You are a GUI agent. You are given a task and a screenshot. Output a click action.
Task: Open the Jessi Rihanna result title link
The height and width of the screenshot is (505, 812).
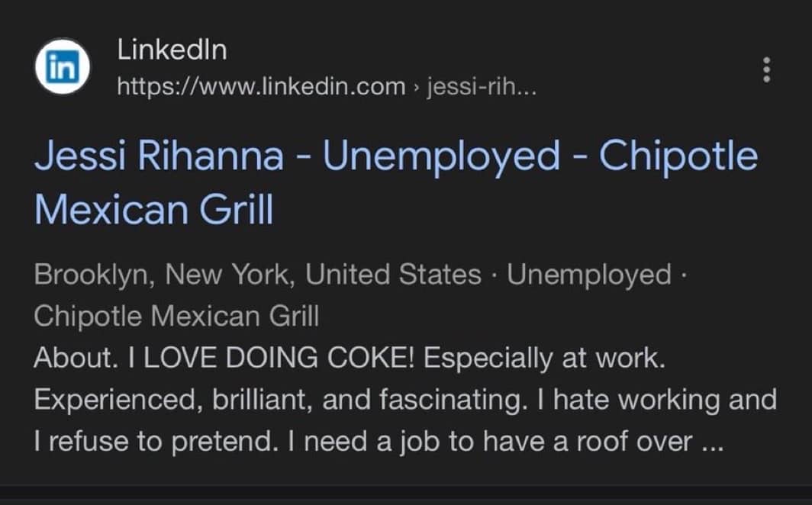[396, 182]
